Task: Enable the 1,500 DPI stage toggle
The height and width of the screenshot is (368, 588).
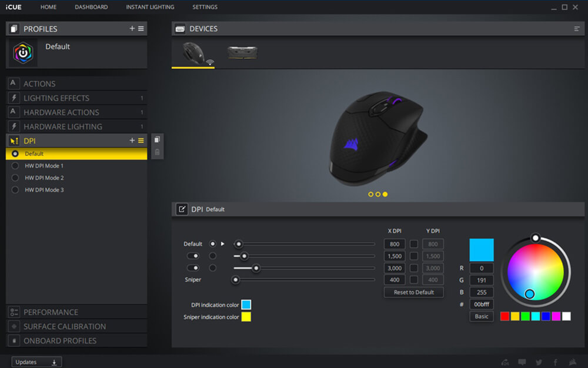Action: [x=193, y=256]
